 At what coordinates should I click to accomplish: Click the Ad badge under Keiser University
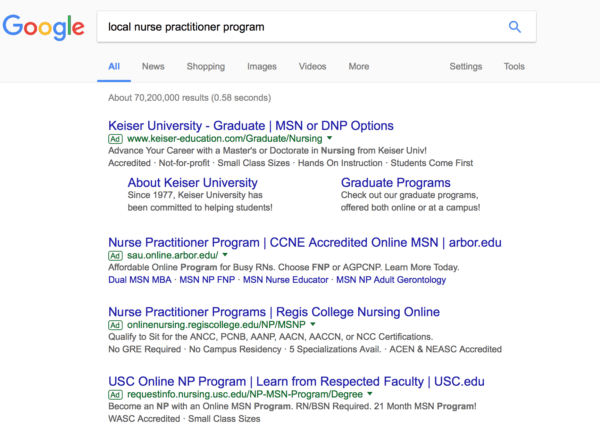tap(115, 139)
